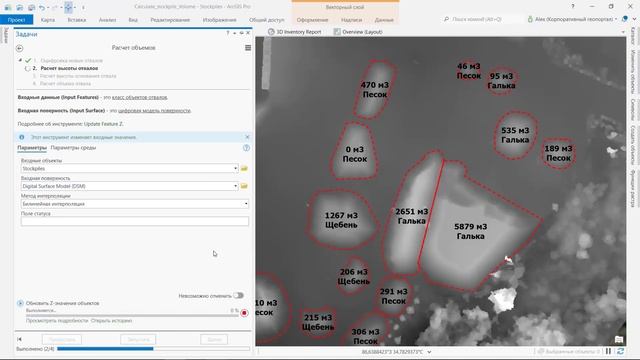Click the Просмотреть подробности link
640x360 pixels.
point(57,321)
